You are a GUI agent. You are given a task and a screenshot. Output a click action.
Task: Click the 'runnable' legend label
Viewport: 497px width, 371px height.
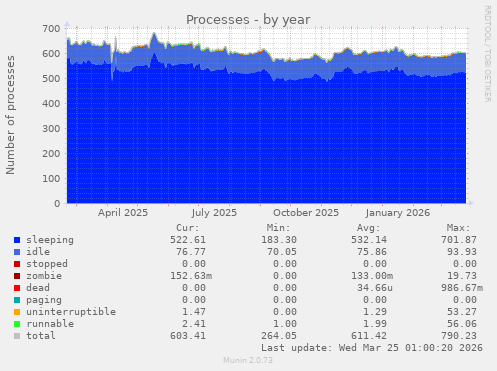[50, 324]
